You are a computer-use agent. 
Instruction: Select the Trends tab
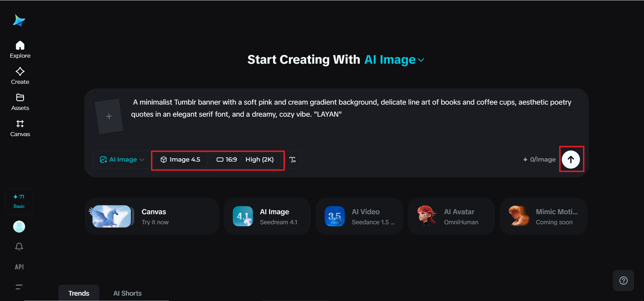coord(79,293)
